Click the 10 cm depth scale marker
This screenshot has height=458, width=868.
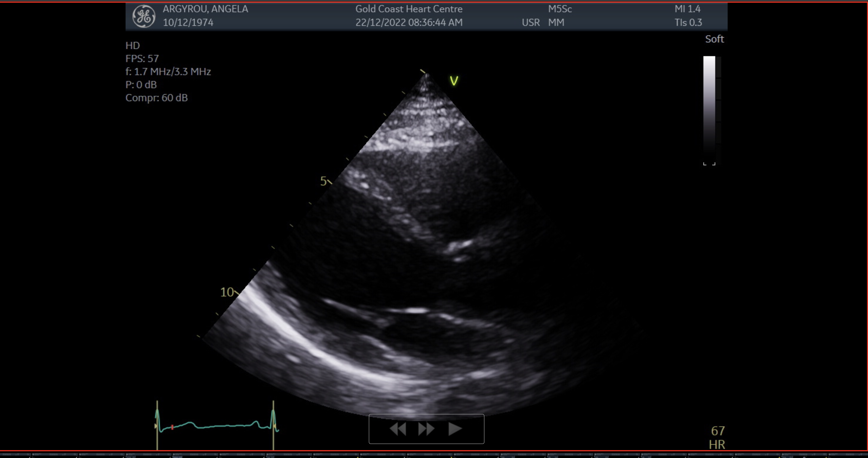227,292
